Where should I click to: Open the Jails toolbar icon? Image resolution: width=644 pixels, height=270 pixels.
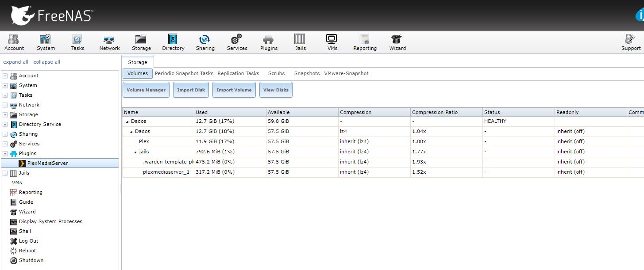[301, 42]
